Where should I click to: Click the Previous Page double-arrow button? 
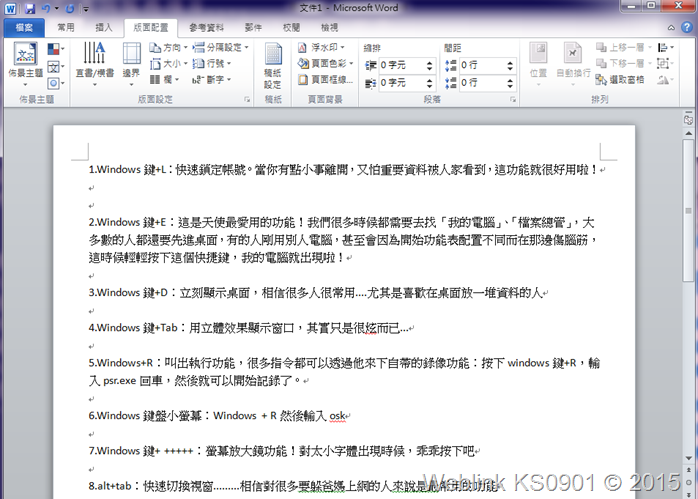tap(689, 470)
